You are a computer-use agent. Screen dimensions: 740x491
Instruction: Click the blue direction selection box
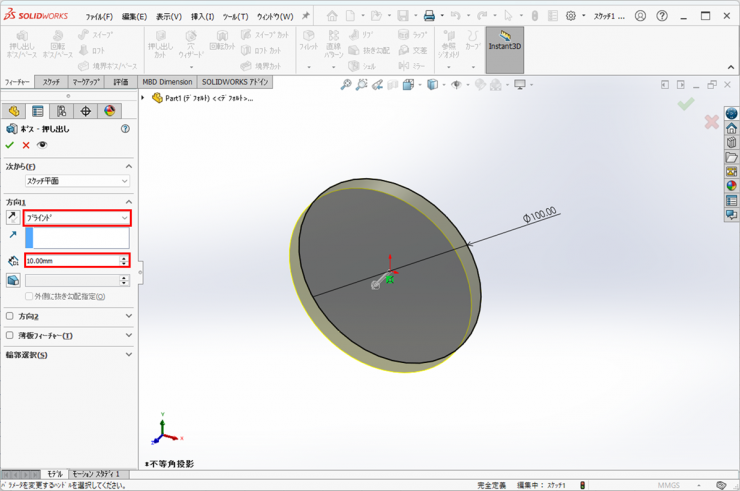pos(77,238)
